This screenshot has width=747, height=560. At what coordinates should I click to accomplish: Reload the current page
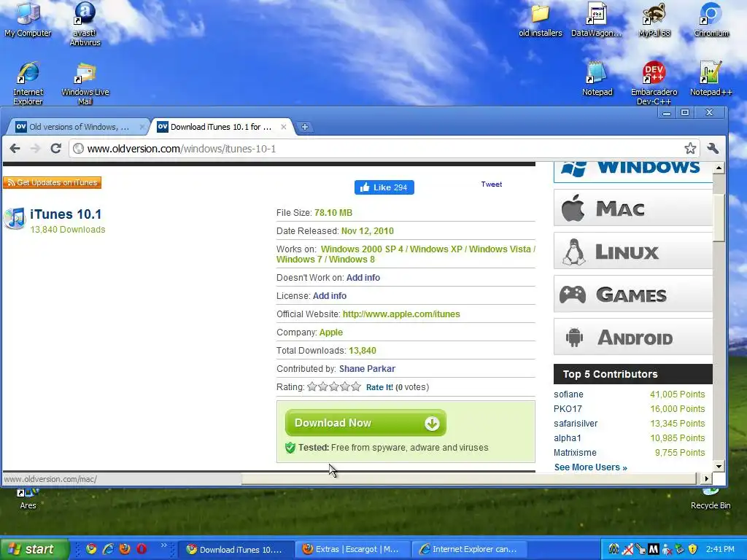pyautogui.click(x=55, y=149)
